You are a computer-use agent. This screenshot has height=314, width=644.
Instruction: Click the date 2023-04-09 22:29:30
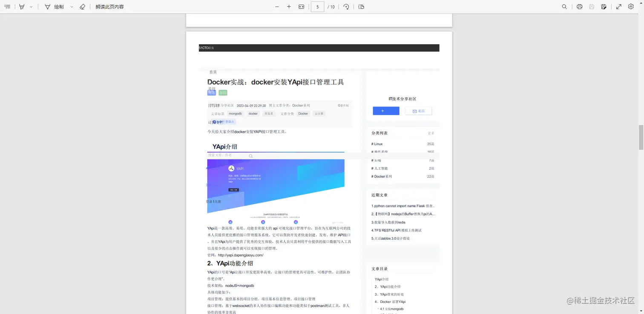(251, 106)
